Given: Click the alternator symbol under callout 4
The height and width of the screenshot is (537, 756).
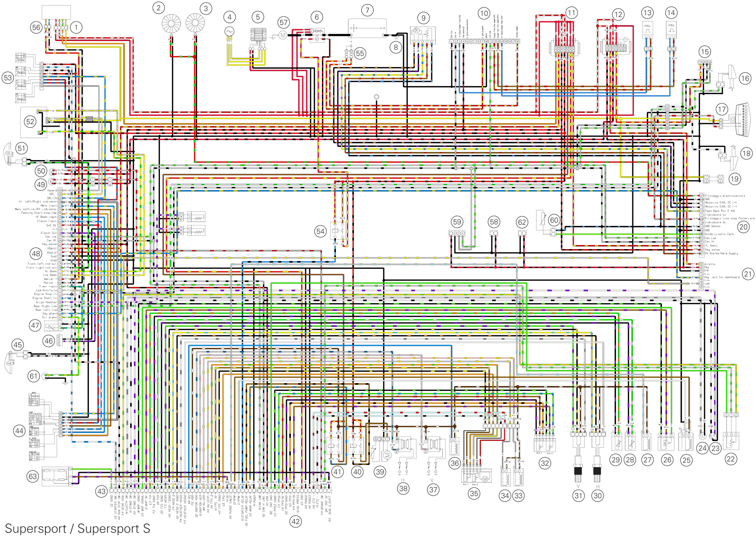Looking at the screenshot, I should (229, 32).
